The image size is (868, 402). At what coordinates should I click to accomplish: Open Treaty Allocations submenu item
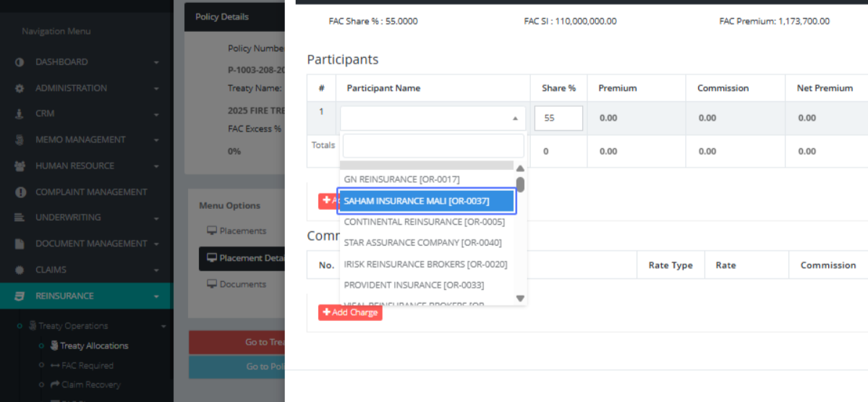coord(93,346)
